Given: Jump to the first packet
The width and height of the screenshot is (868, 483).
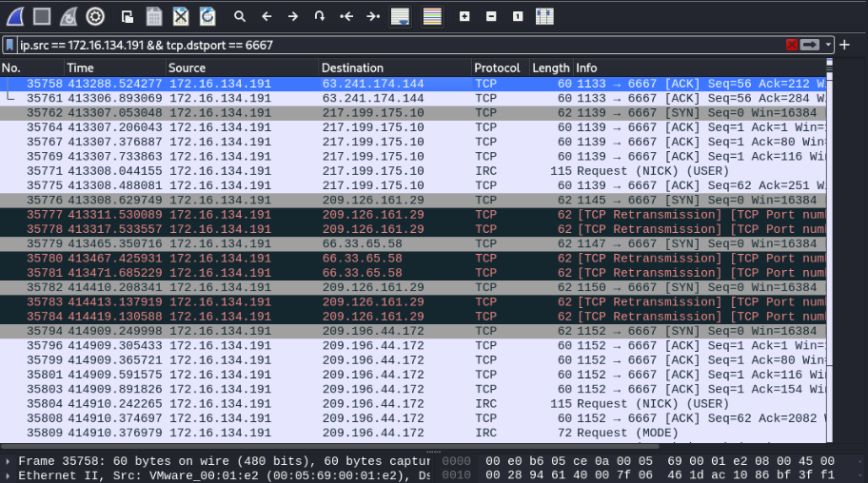Looking at the screenshot, I should pyautogui.click(x=346, y=16).
